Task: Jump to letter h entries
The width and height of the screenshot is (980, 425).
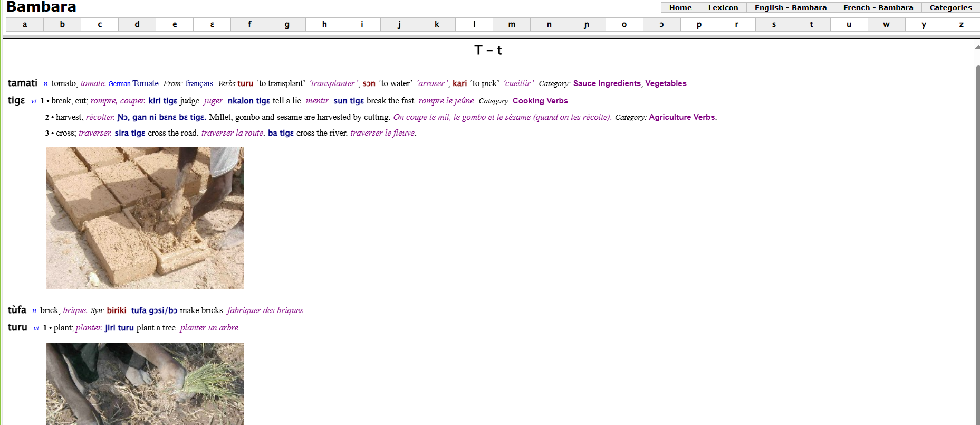Action: pos(324,24)
